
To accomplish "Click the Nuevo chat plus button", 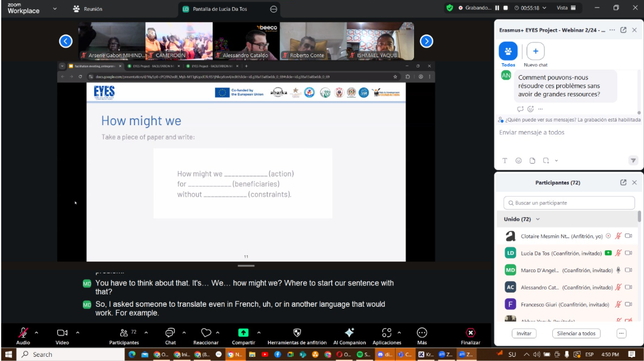I will [535, 51].
